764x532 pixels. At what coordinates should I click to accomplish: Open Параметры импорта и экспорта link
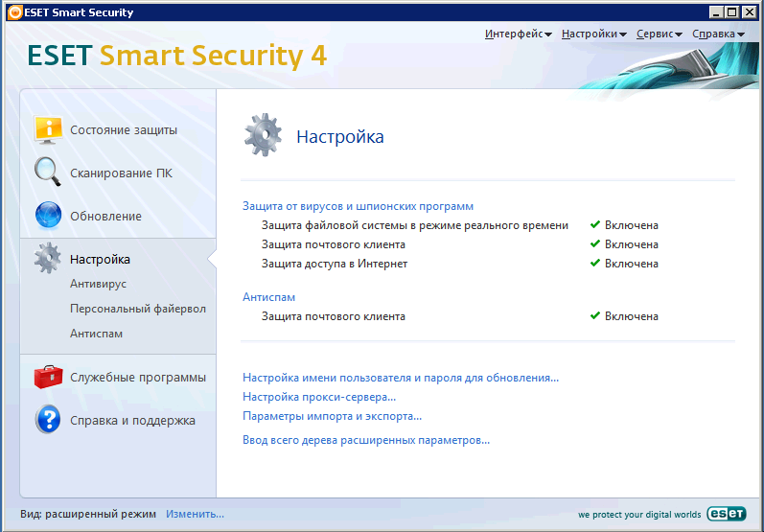(332, 416)
